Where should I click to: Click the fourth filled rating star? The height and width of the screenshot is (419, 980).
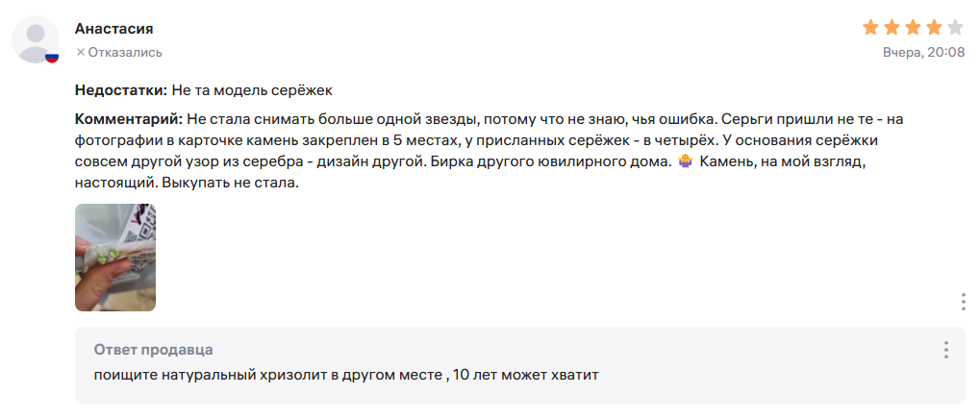[934, 27]
